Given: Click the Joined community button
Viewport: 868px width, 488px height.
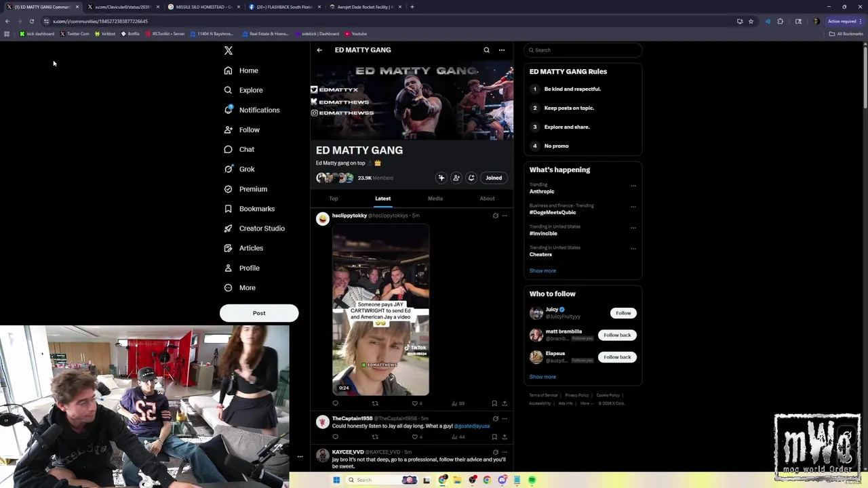Looking at the screenshot, I should [x=494, y=178].
